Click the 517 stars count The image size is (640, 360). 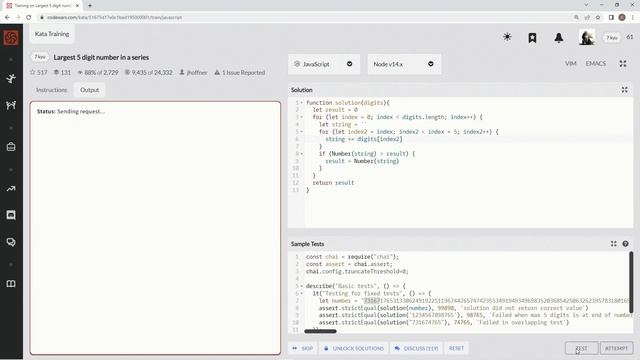click(x=39, y=72)
